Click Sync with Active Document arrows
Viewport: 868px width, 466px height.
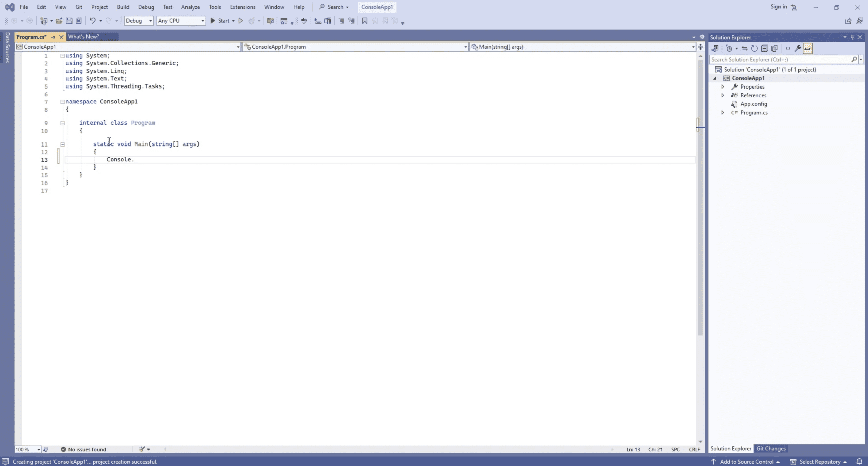pyautogui.click(x=744, y=48)
